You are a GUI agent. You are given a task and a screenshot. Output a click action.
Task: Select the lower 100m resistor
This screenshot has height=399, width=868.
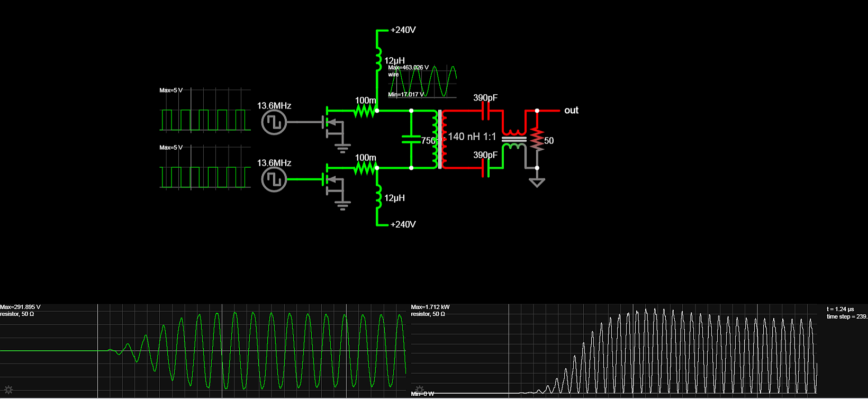(x=365, y=168)
